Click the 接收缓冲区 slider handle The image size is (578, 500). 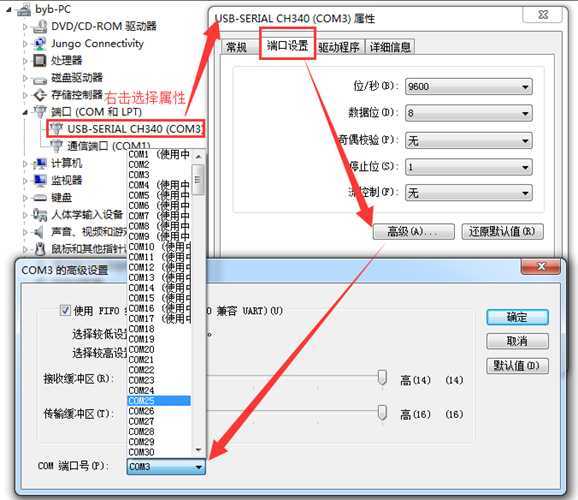382,378
